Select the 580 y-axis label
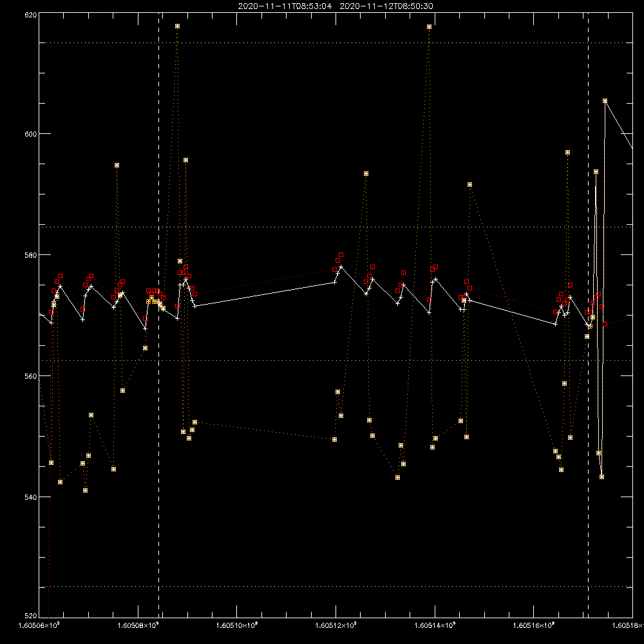The image size is (644, 644). click(x=31, y=255)
